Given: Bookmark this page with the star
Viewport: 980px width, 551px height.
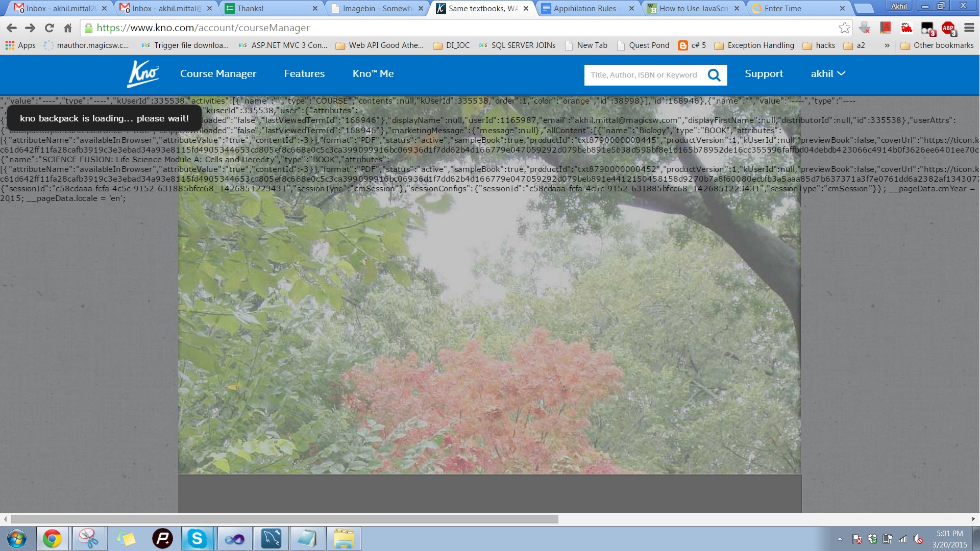Looking at the screenshot, I should click(x=844, y=28).
